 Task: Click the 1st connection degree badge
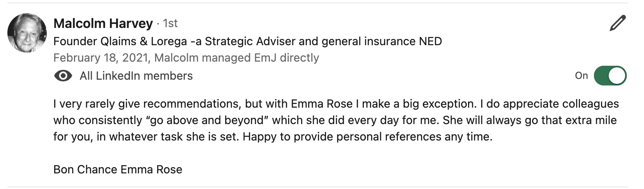click(x=170, y=23)
